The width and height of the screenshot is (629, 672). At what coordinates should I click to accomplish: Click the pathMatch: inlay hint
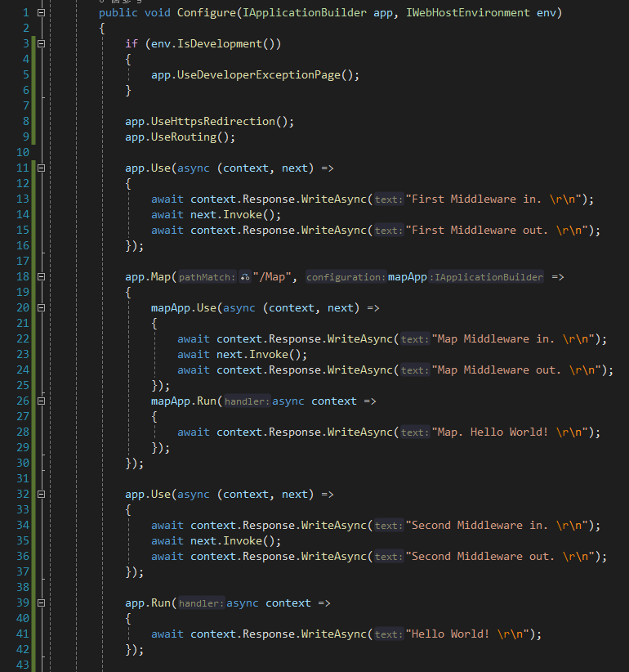coord(207,277)
